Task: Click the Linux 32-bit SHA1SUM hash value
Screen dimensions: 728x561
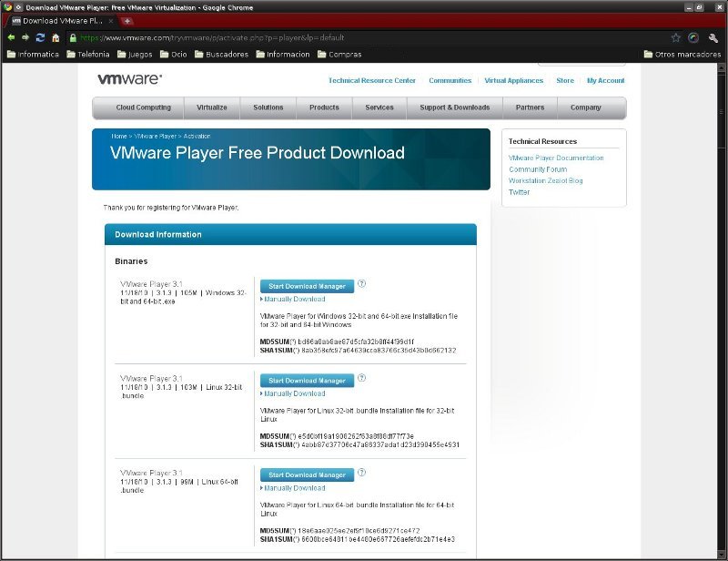Action: tap(380, 444)
